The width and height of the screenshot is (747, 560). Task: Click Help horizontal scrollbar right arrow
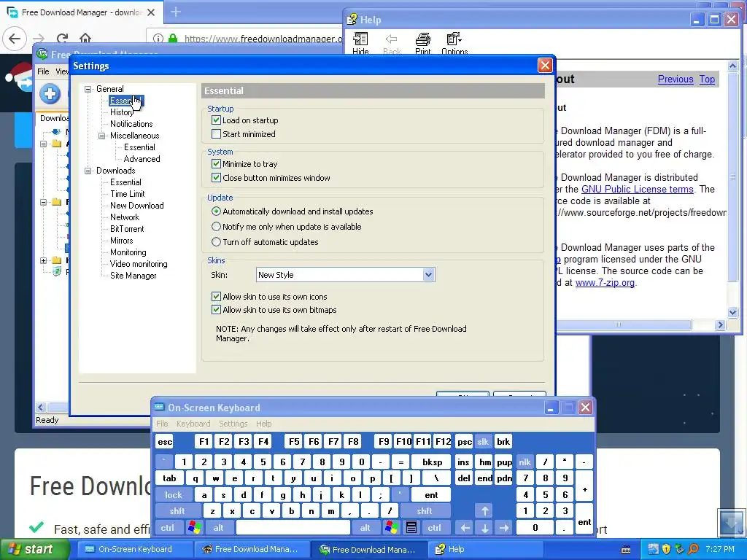click(x=720, y=324)
